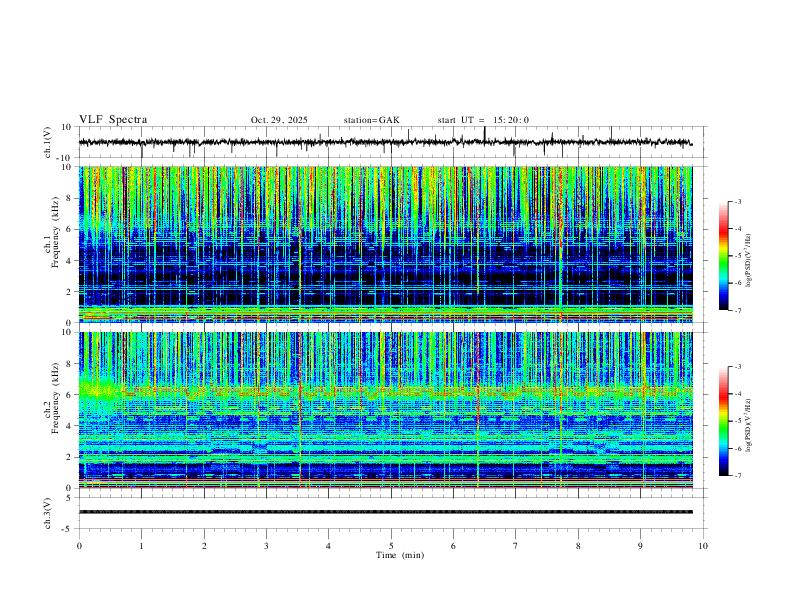Click the ch.1 "Frequency (kHz)" axis label
The image size is (792, 612).
pyautogui.click(x=55, y=234)
